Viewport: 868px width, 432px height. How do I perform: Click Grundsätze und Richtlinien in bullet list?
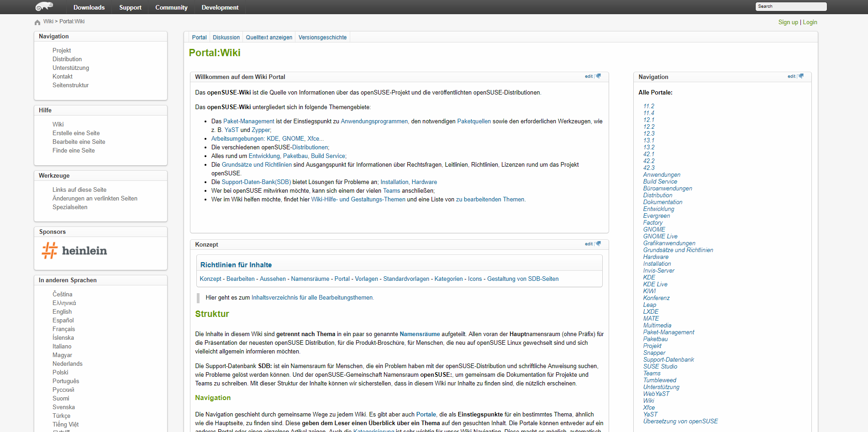pyautogui.click(x=257, y=165)
